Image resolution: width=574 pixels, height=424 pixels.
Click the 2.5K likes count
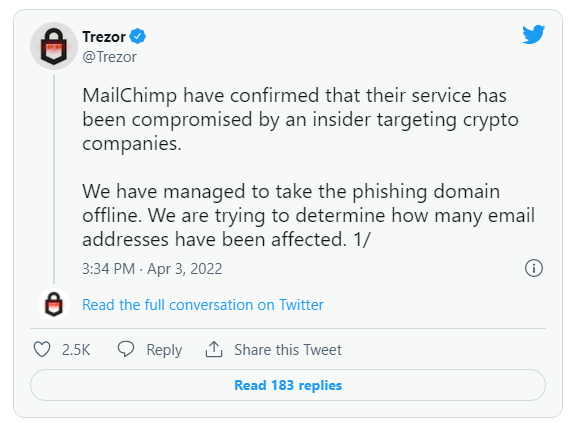[x=76, y=350]
